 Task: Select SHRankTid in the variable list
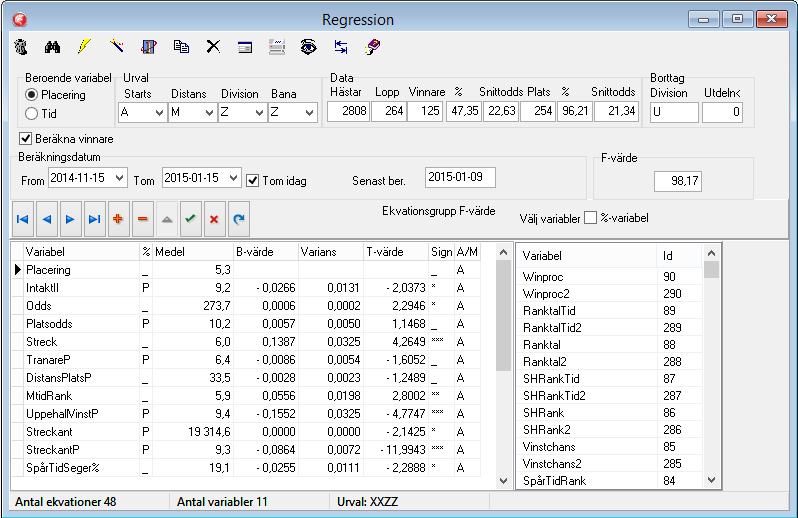[x=611, y=379]
